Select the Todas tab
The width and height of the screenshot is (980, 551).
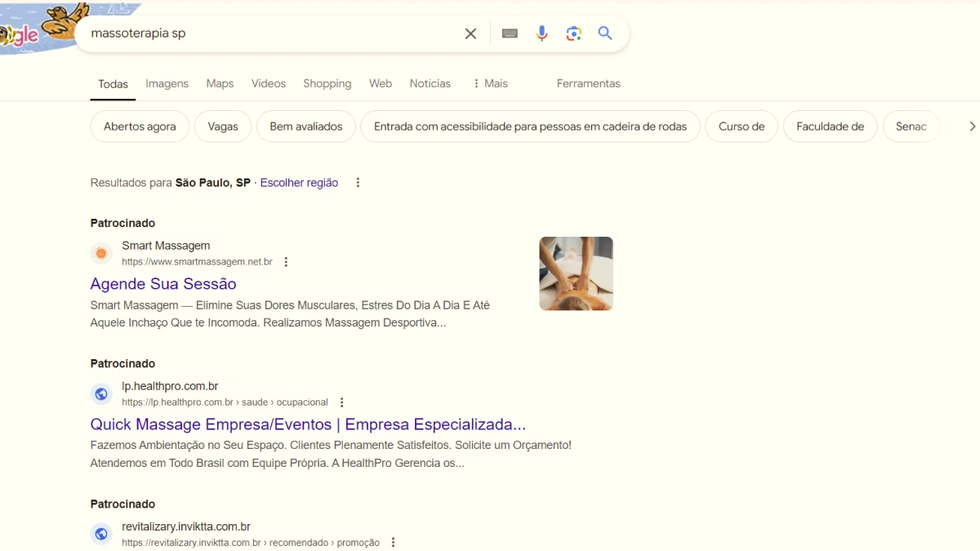[x=113, y=84]
